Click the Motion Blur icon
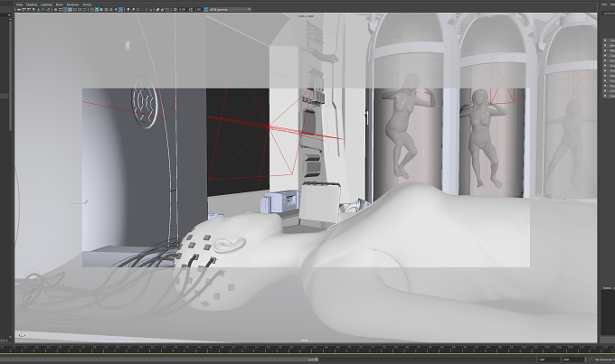 (133, 9)
